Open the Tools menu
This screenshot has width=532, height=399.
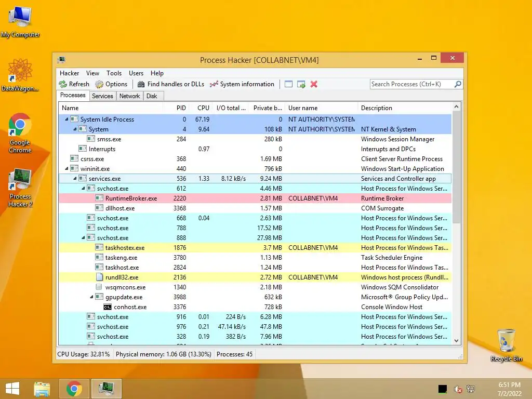point(114,73)
